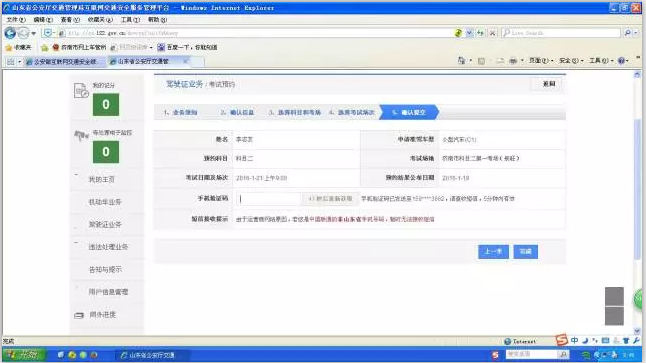Open the 编辑 menu
The image size is (646, 363).
(43, 20)
